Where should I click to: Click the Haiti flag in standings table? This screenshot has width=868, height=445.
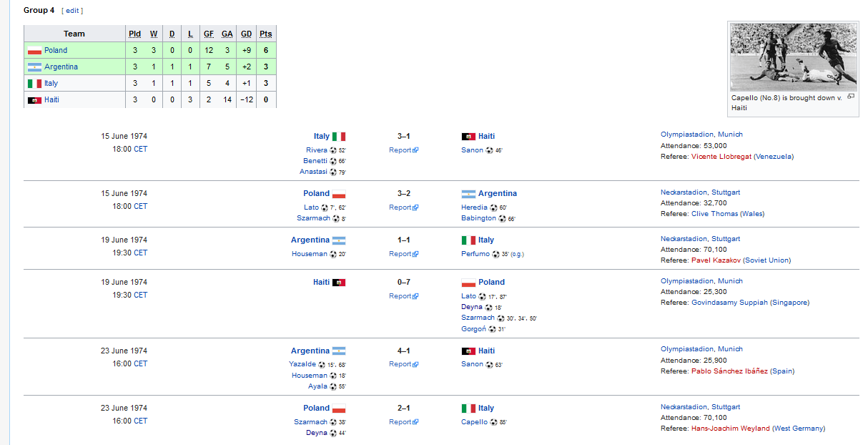coord(34,100)
